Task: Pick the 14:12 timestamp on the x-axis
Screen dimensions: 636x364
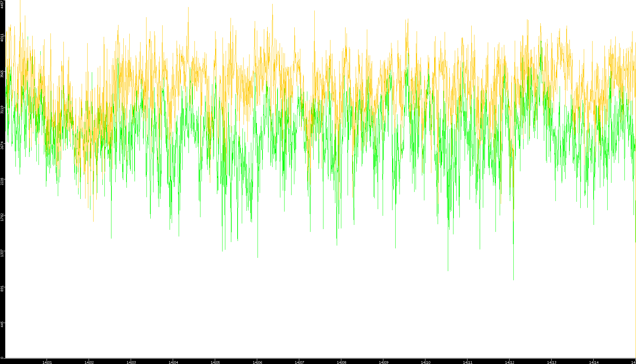Action: [510, 362]
